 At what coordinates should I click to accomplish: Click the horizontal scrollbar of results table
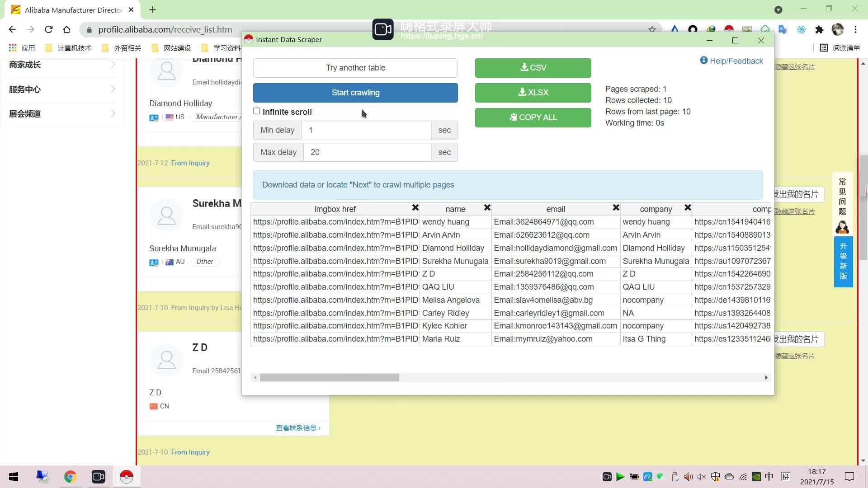tap(330, 378)
